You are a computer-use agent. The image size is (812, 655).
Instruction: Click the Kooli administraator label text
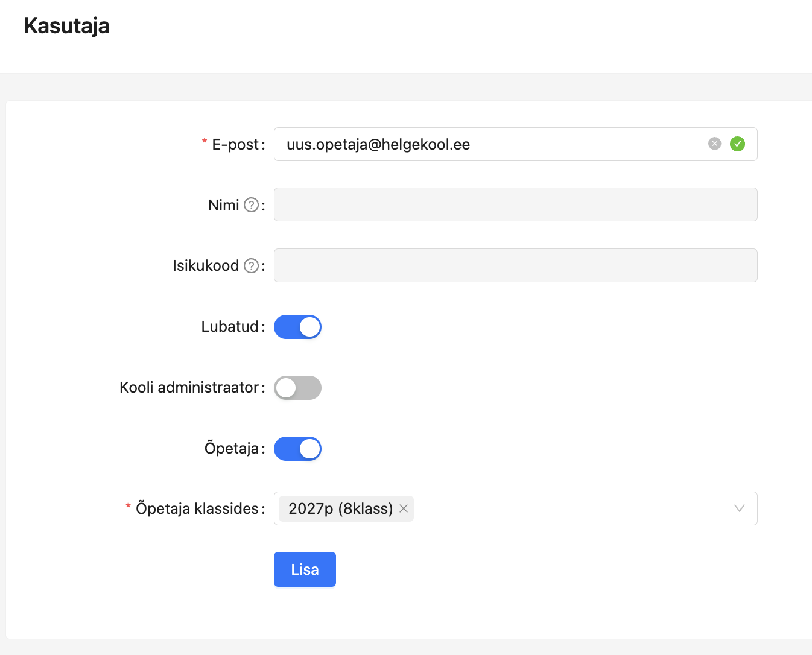[x=189, y=387]
